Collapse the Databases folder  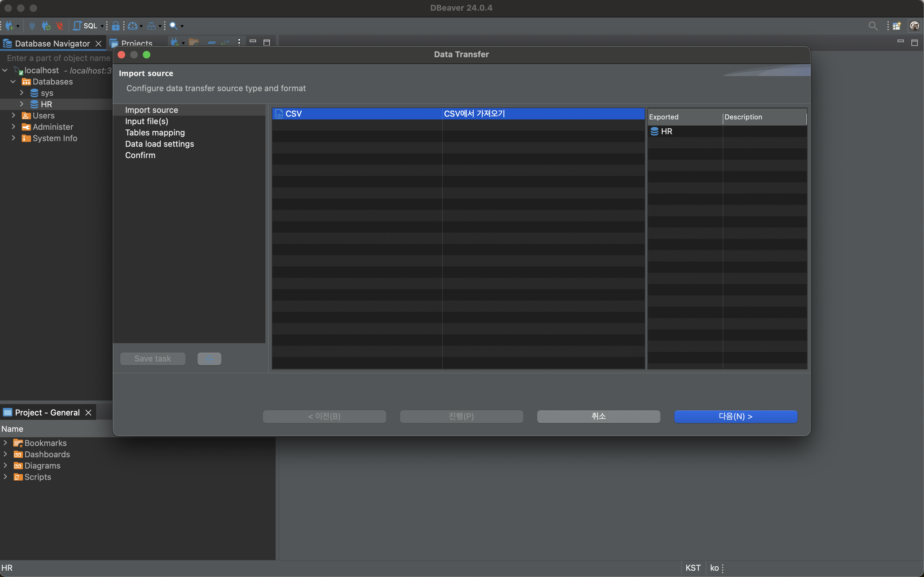[x=13, y=82]
